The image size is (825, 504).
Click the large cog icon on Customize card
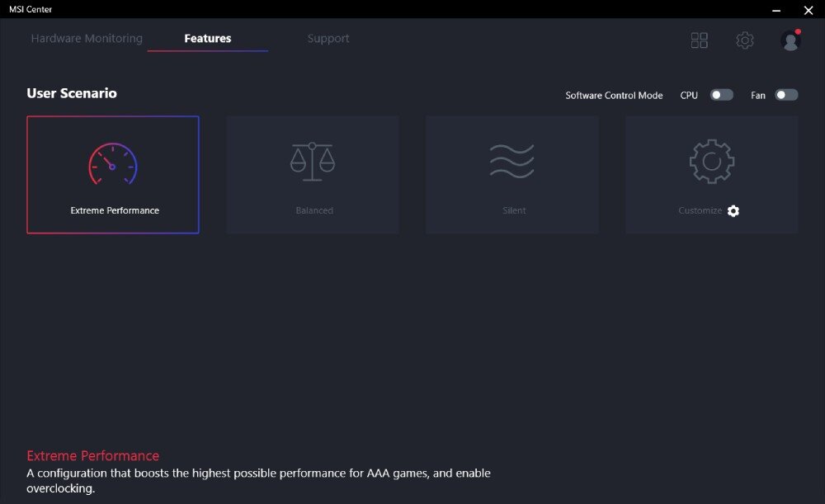tap(711, 161)
